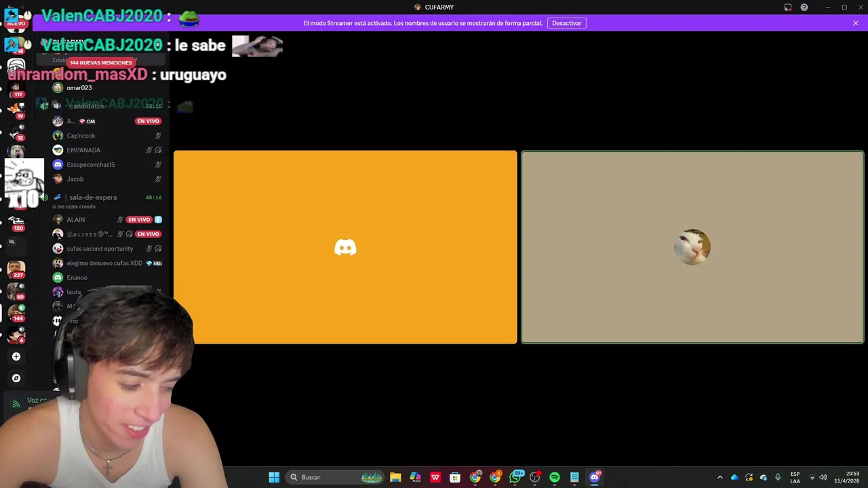Open OBS Studio from the taskbar
Image resolution: width=868 pixels, height=488 pixels.
click(535, 477)
